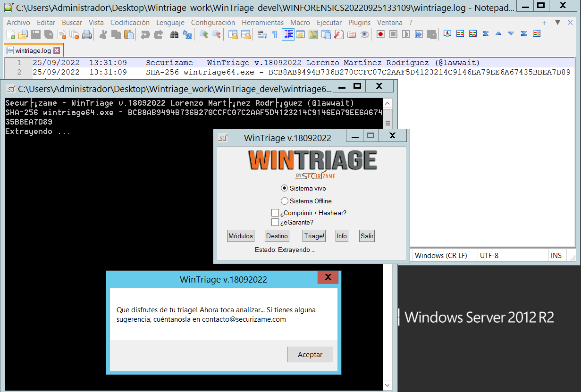Click the Cut scissors icon
581x392 pixels.
pos(103,34)
